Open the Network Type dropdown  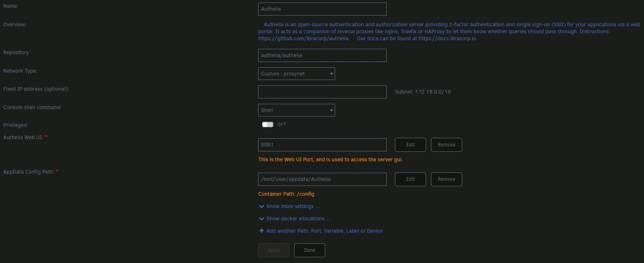click(x=296, y=74)
